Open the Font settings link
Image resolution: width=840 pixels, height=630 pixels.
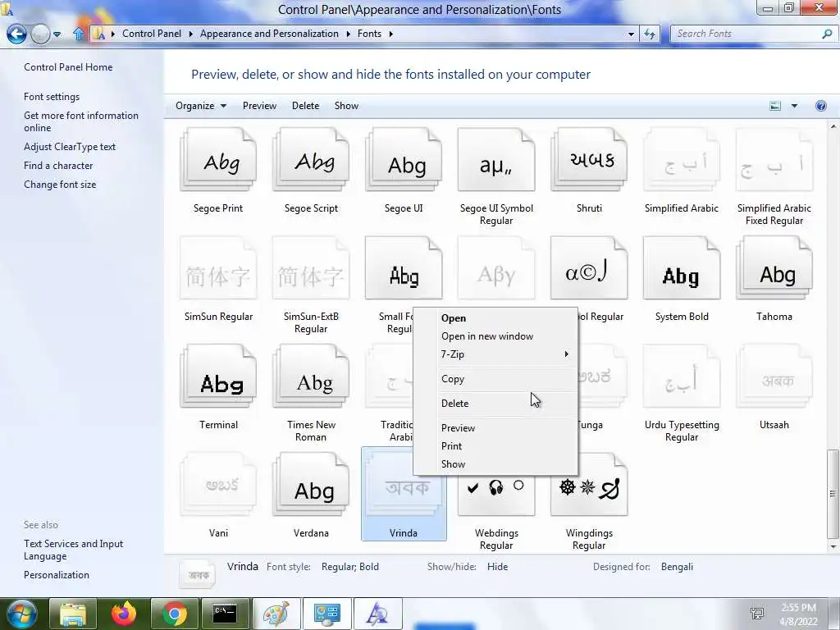tap(52, 97)
